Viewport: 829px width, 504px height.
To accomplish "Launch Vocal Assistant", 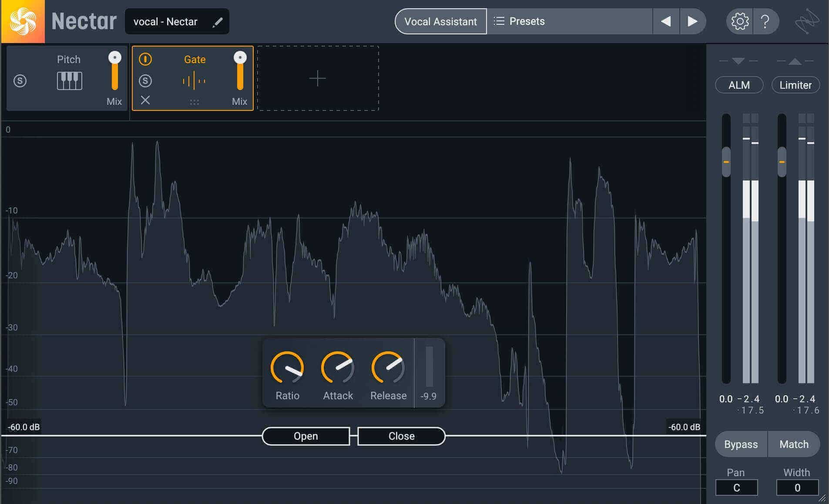I will 440,21.
